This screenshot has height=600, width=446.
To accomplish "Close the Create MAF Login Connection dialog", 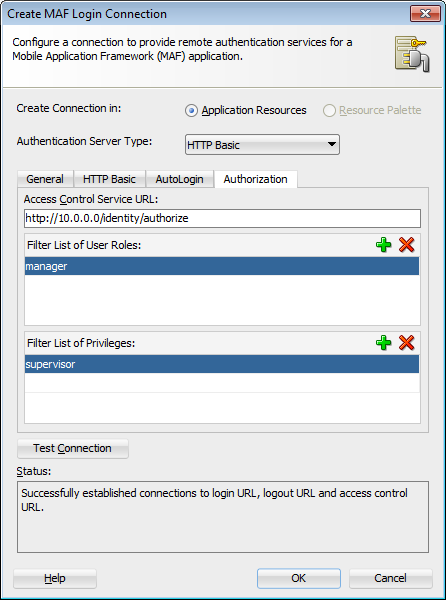I will pyautogui.click(x=425, y=14).
